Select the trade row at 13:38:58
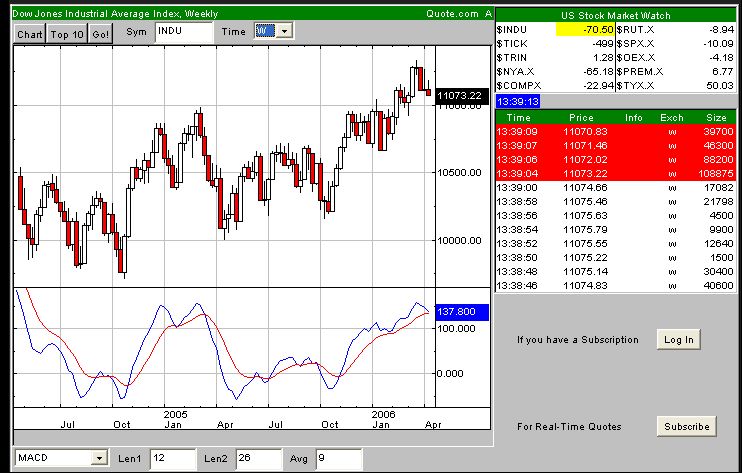 point(615,201)
